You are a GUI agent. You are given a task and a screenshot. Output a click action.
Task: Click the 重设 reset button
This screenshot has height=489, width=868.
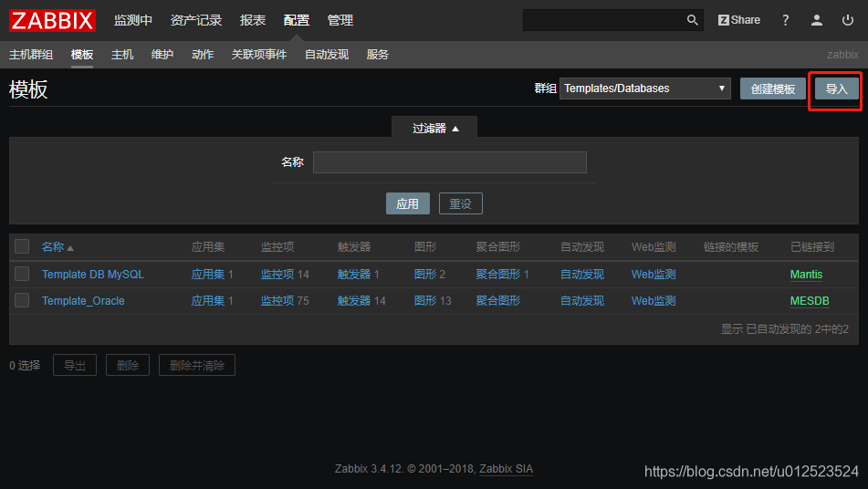click(461, 203)
